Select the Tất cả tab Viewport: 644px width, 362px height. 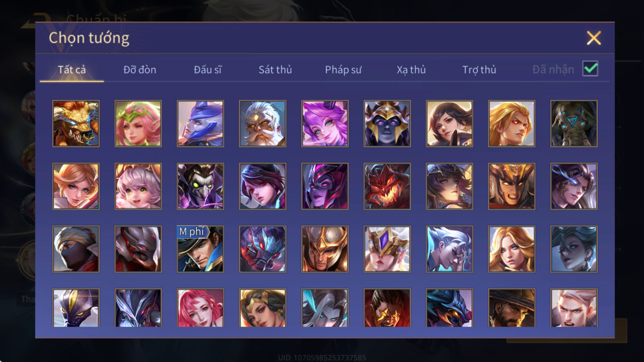click(x=72, y=70)
